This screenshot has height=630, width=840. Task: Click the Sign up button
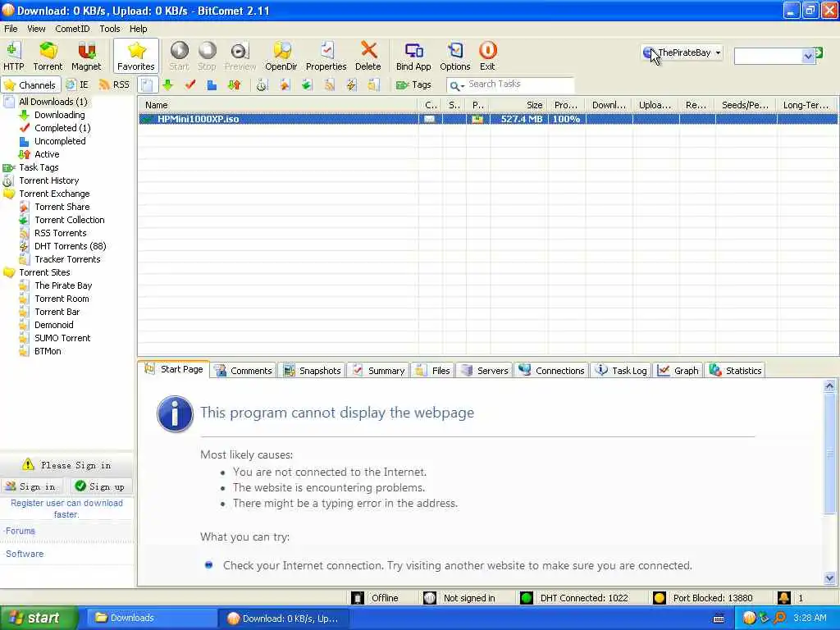101,486
